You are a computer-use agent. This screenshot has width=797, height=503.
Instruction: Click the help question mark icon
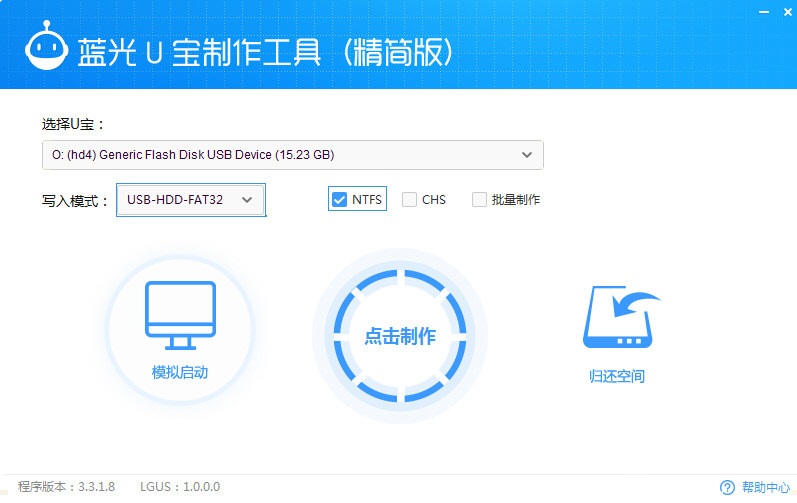727,488
